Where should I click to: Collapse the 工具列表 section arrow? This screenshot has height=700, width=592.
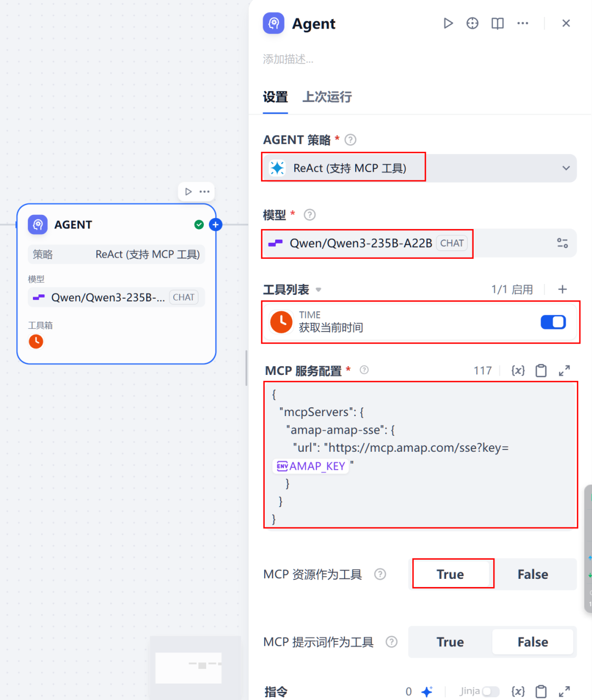tap(318, 290)
